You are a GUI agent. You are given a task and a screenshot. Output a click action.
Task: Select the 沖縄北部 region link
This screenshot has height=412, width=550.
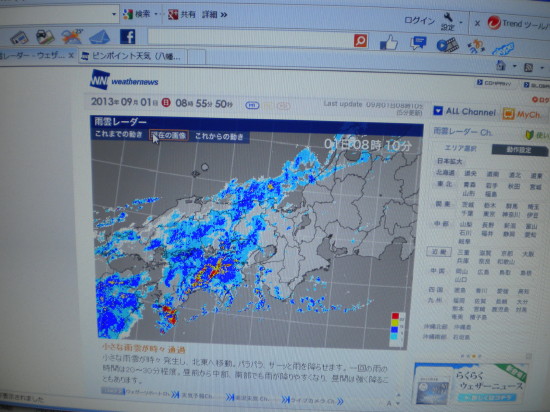(435, 326)
